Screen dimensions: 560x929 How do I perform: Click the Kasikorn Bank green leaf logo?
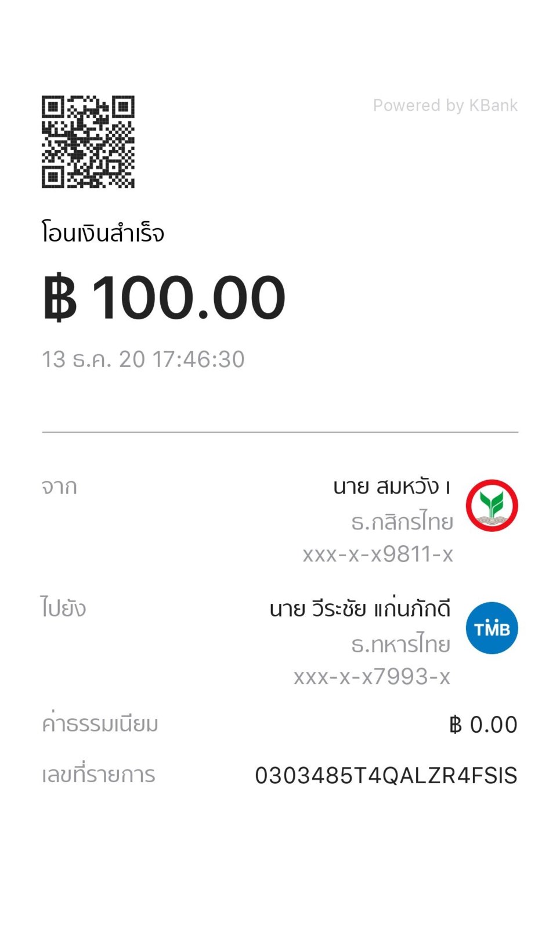(x=492, y=505)
